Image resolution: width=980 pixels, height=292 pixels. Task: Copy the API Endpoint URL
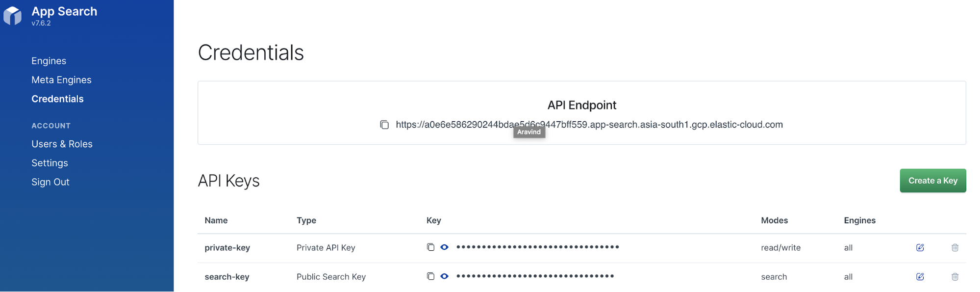tap(384, 125)
